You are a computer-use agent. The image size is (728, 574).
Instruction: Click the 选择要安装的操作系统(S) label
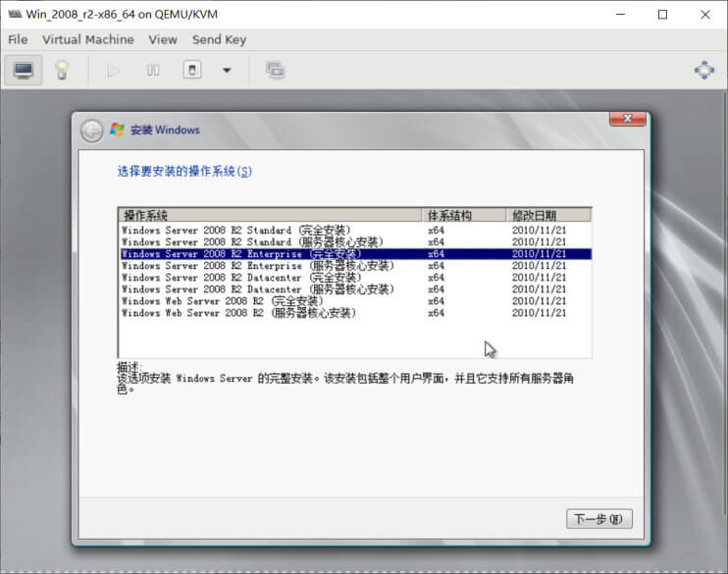point(184,172)
